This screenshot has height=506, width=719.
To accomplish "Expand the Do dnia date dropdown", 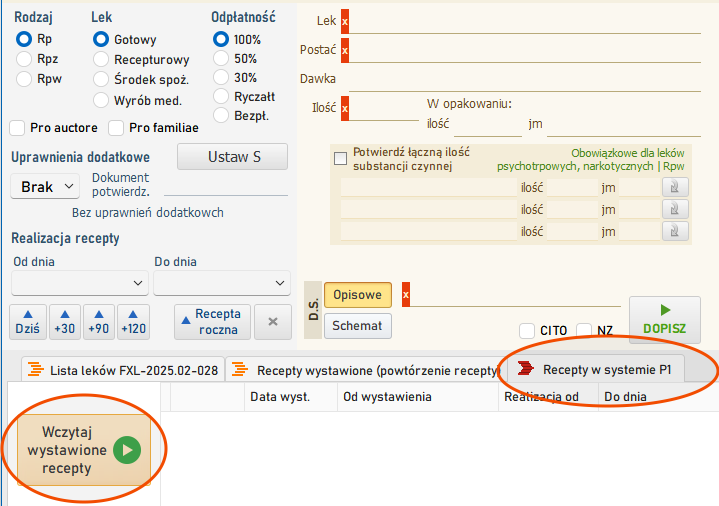I will click(222, 283).
